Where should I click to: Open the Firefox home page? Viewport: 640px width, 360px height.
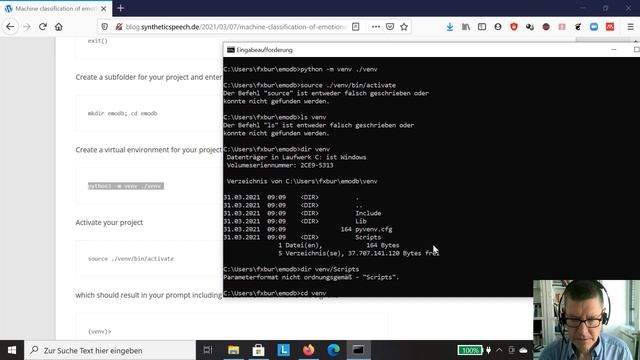tap(59, 27)
